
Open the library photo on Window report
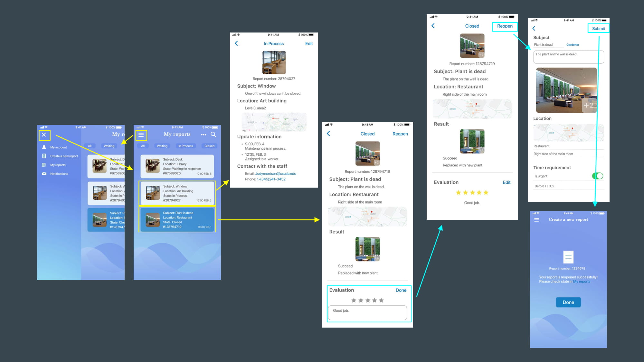coord(274,62)
